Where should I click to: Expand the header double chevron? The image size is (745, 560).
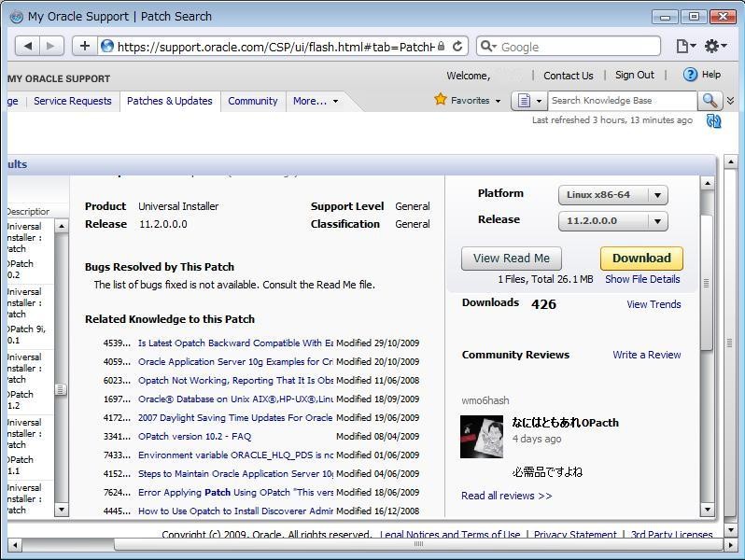[731, 101]
